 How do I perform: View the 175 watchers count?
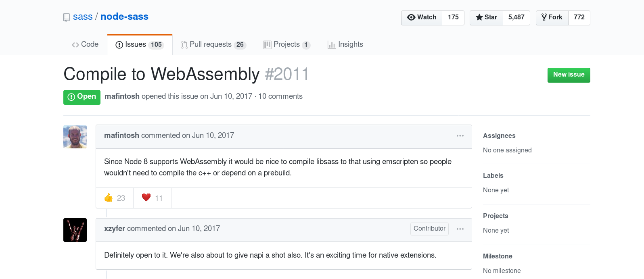coord(453,17)
